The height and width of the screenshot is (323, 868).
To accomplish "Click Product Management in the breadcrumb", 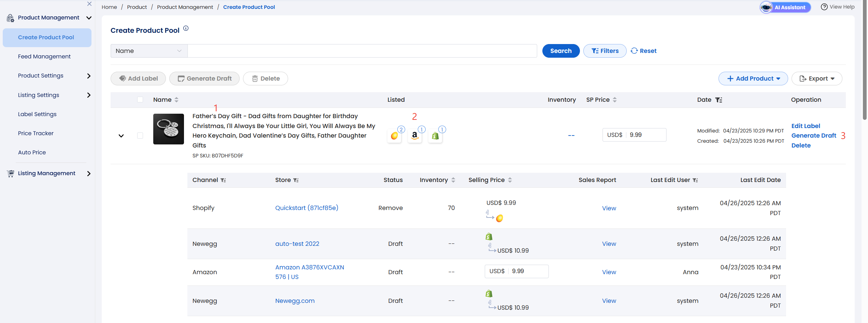I will [185, 7].
